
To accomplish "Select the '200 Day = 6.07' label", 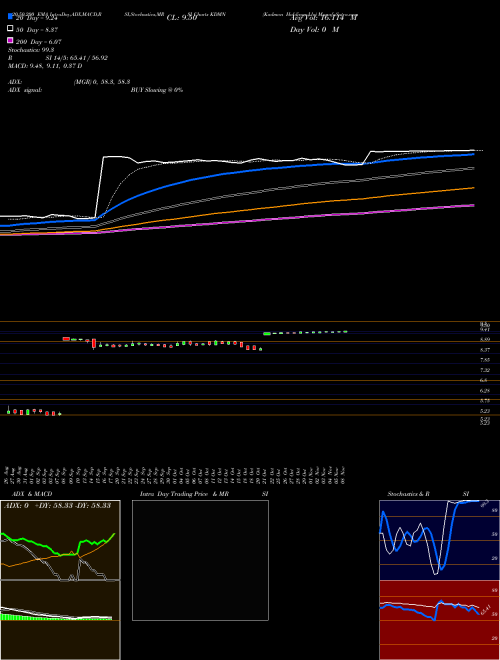I will [x=38, y=42].
